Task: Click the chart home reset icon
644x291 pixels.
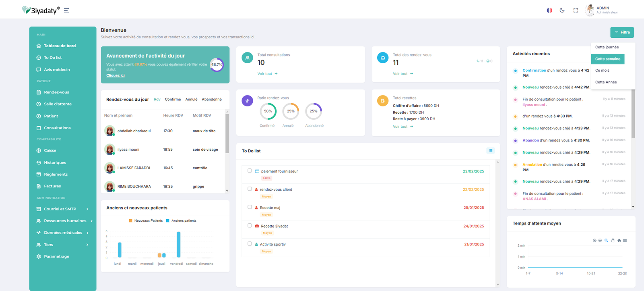Action: pos(619,241)
